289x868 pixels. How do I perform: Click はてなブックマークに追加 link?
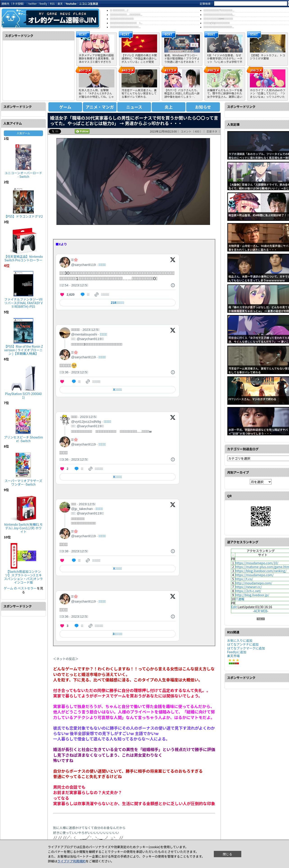[x=246, y=648]
